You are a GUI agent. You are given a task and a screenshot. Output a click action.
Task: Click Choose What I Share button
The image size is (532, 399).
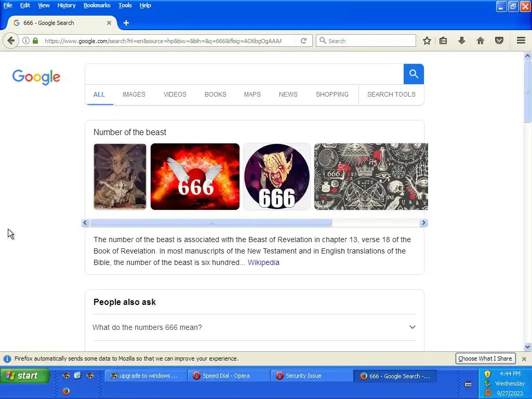coord(485,358)
